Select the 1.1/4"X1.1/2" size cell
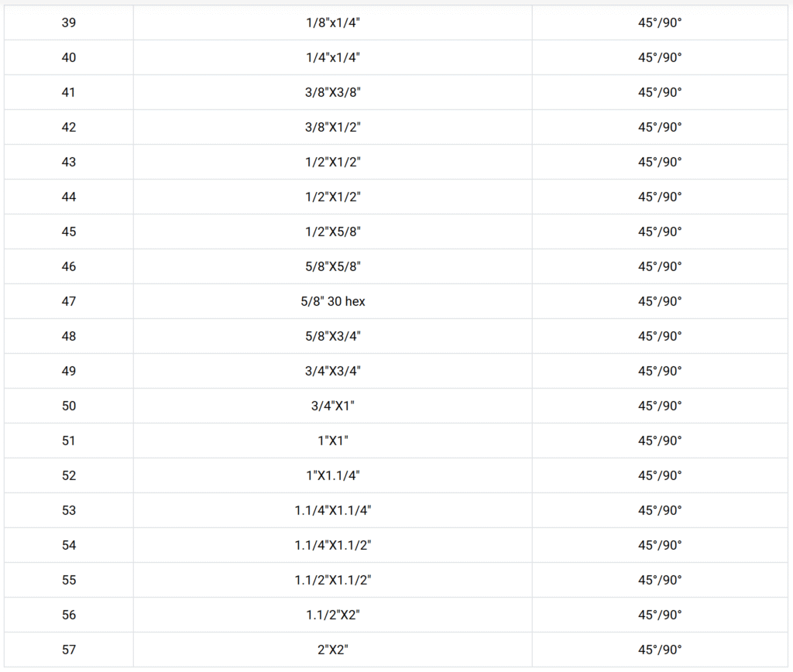The image size is (793, 672). click(333, 545)
